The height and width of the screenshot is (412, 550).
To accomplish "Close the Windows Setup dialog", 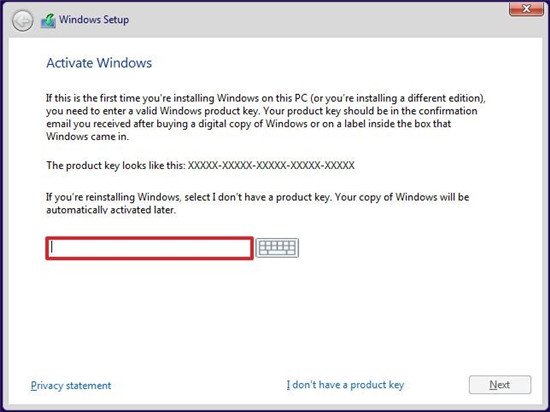I will pos(526,9).
